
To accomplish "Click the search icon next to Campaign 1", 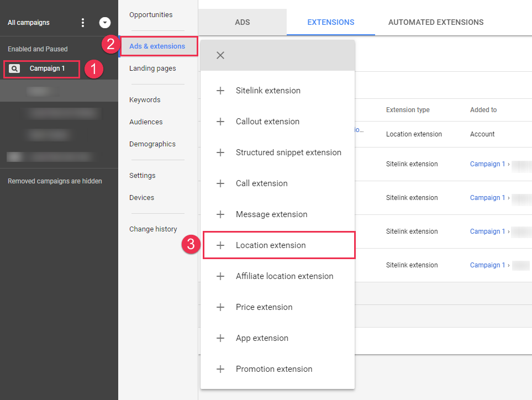I will coord(15,69).
